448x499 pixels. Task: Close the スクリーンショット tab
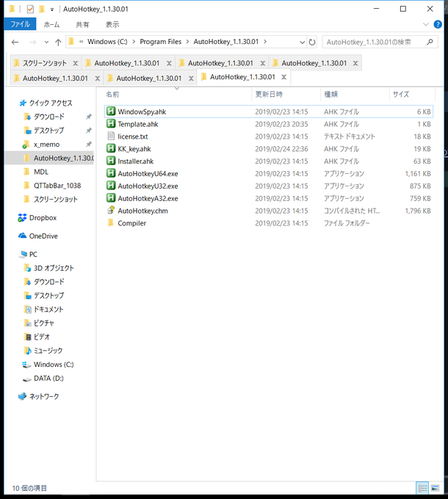coord(76,63)
